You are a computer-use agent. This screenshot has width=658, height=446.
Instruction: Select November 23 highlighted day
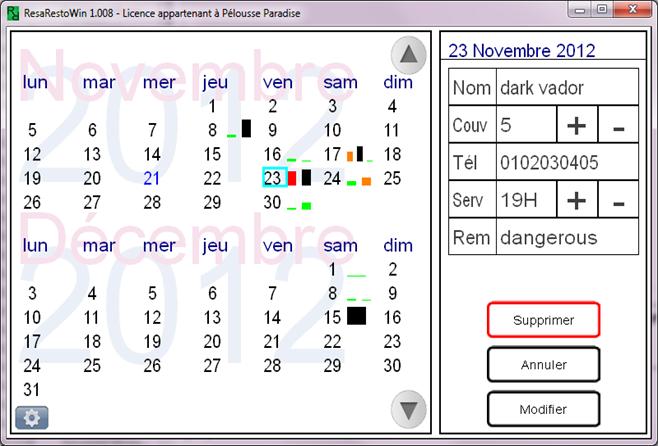coord(275,177)
